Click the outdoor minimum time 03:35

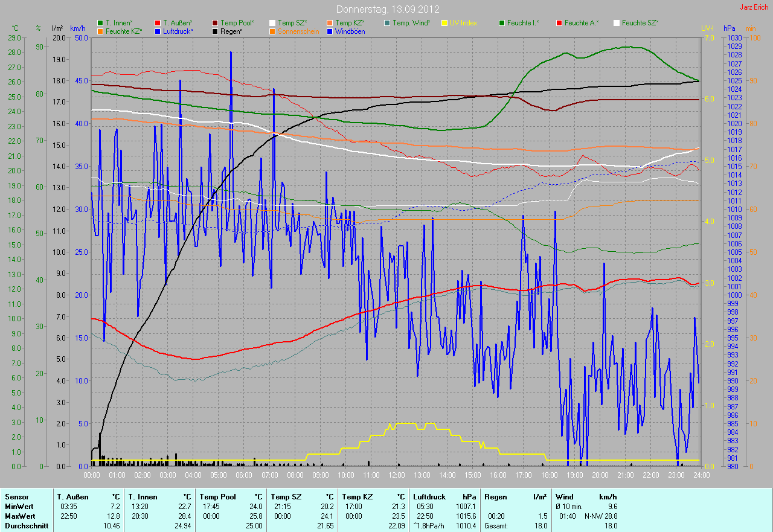[x=69, y=507]
